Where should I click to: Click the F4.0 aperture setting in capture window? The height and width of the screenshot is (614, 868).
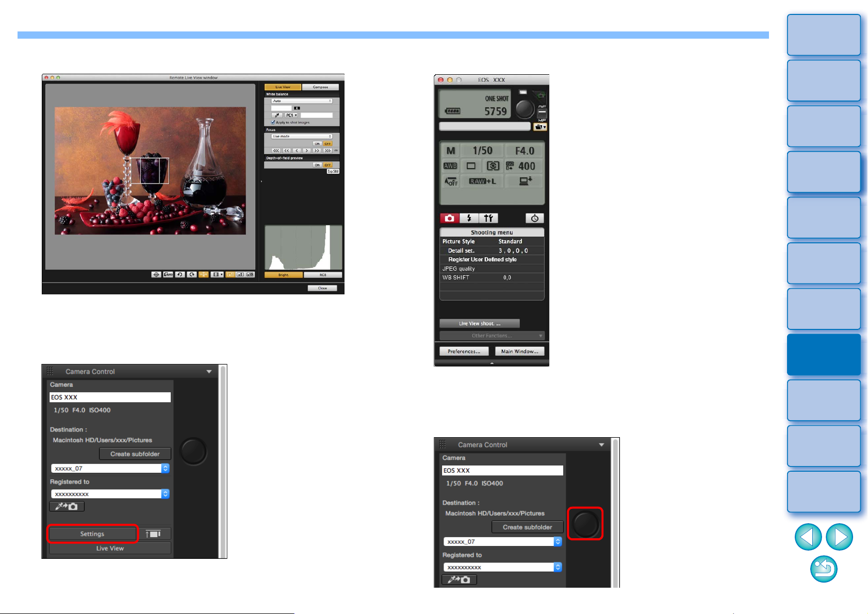pyautogui.click(x=525, y=151)
